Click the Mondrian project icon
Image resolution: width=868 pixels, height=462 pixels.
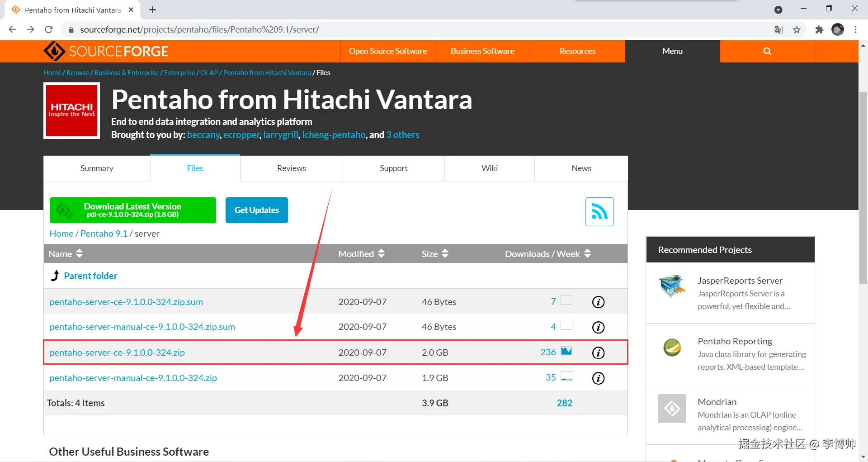tap(672, 408)
